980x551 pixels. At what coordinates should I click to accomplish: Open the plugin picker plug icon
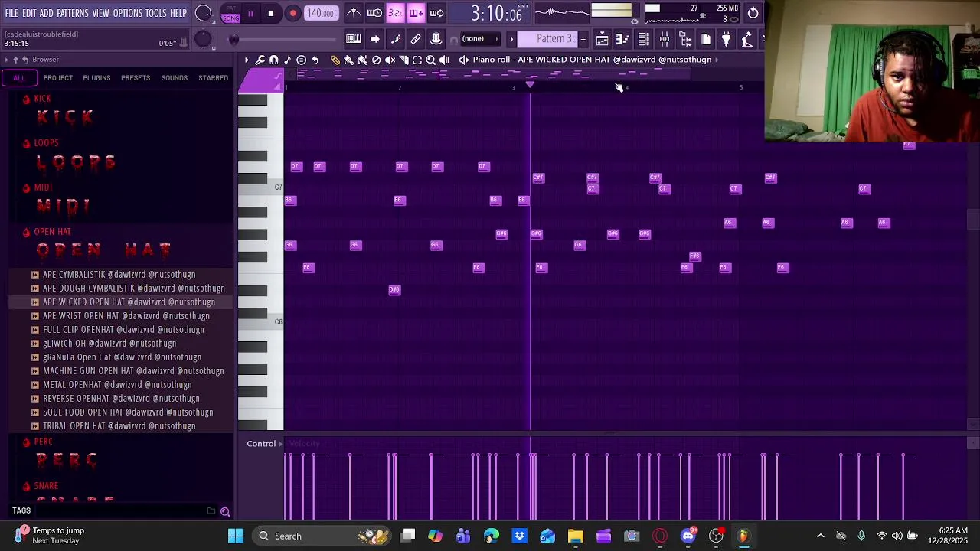click(x=726, y=39)
